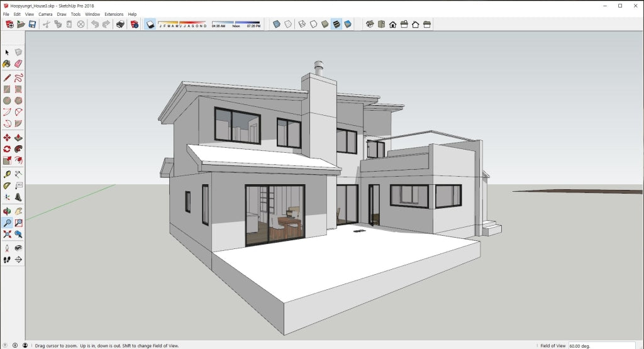Undo the last action

point(95,25)
